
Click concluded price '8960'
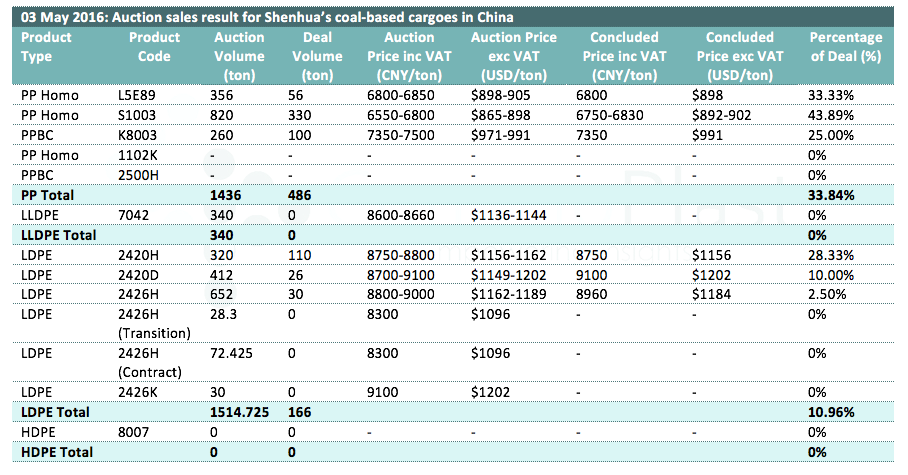click(x=592, y=294)
